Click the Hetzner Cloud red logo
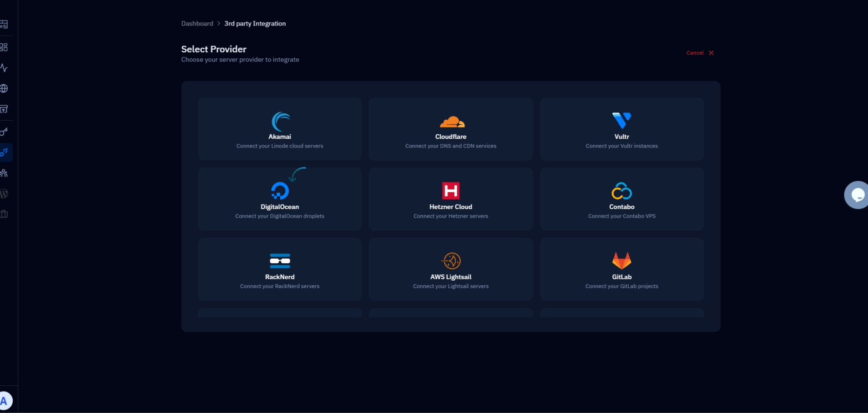This screenshot has width=868, height=413. [x=451, y=191]
